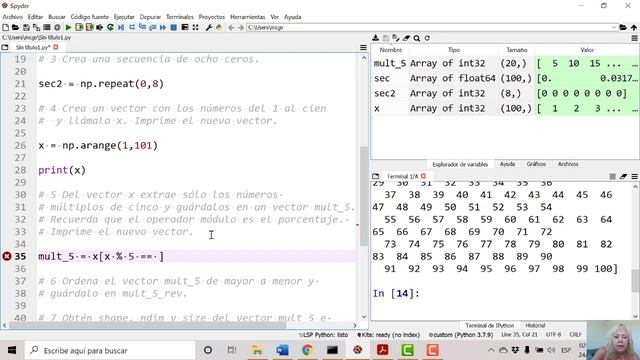The height and width of the screenshot is (360, 640).
Task: Search variables with the magnifier icon
Action: [x=417, y=38]
